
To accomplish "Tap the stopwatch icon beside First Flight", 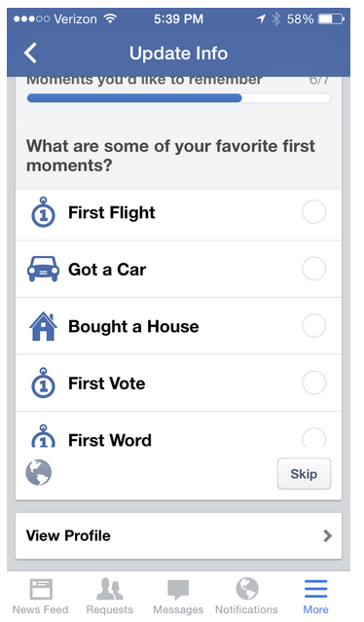I will coord(43,212).
